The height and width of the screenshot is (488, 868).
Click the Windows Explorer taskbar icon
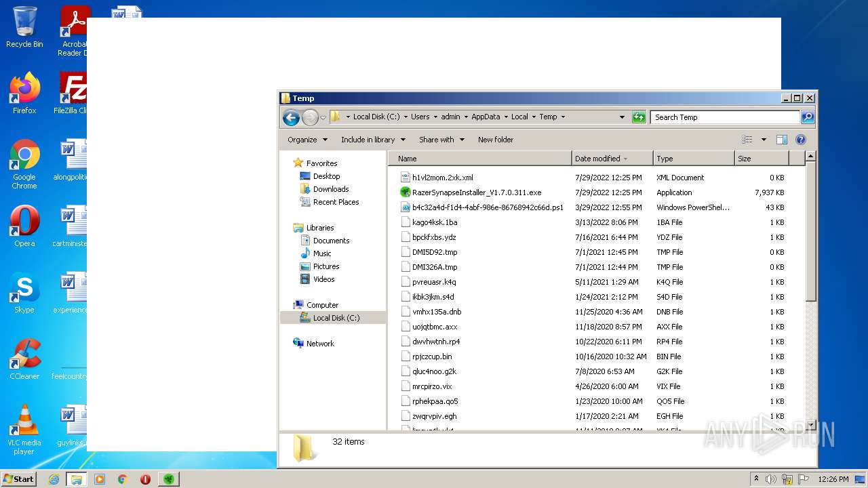pyautogui.click(x=77, y=479)
